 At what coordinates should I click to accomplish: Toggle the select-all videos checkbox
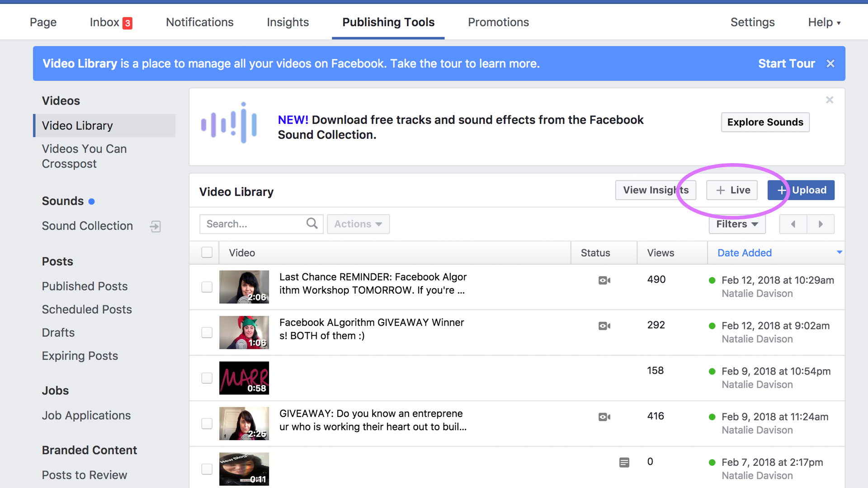pyautogui.click(x=207, y=252)
